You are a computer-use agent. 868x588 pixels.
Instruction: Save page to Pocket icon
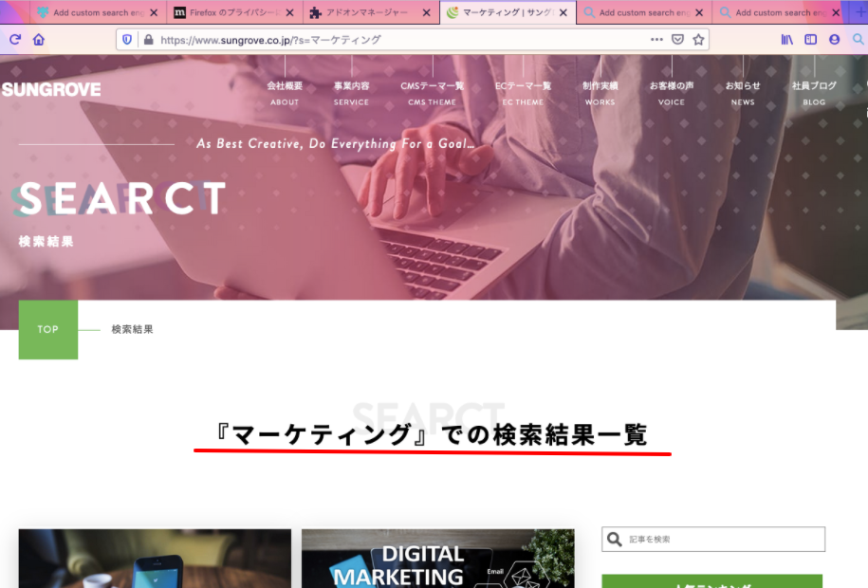coord(677,40)
